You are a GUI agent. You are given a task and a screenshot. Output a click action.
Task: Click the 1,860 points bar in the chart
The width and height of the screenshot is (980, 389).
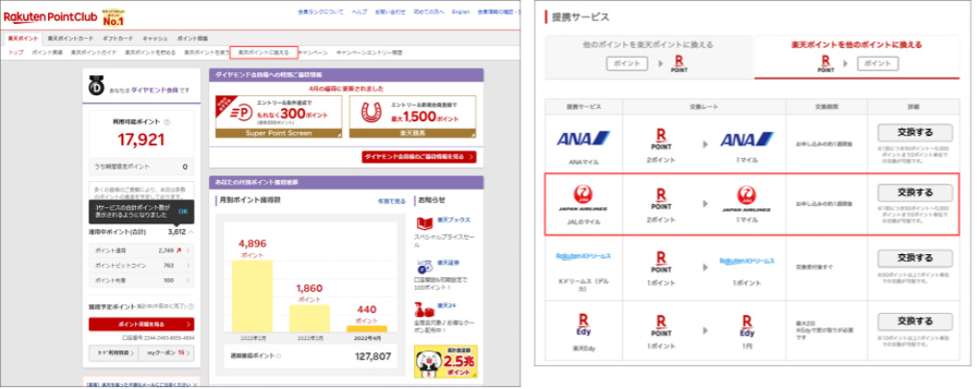(x=309, y=319)
